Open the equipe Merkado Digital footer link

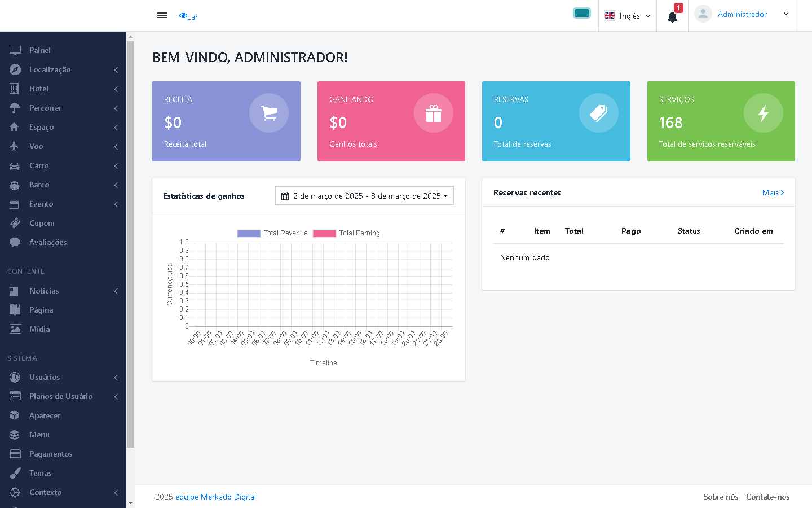tap(215, 497)
